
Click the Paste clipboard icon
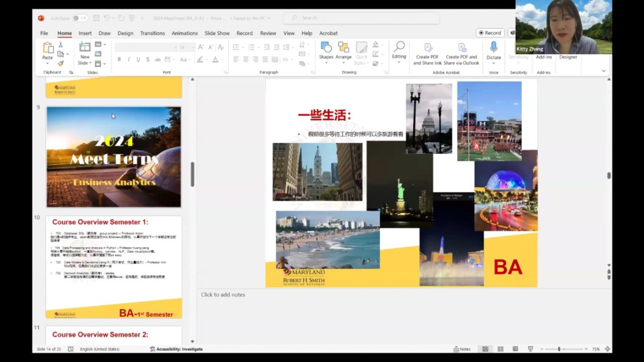(48, 48)
